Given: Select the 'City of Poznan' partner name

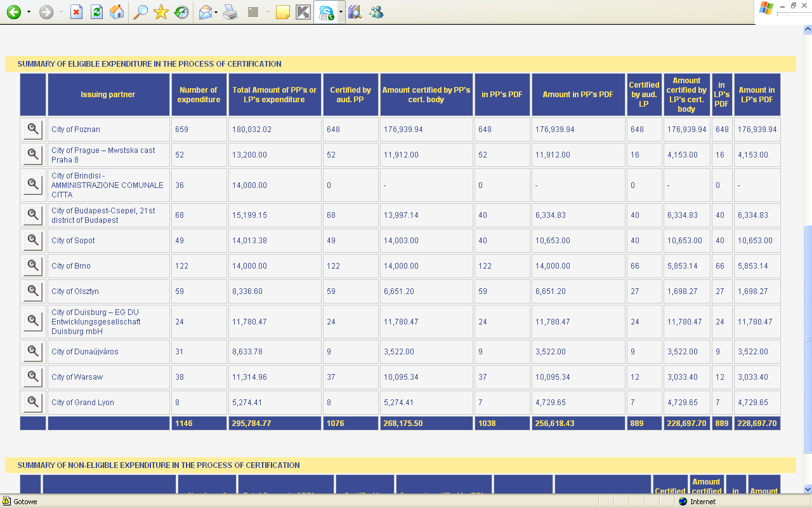Looking at the screenshot, I should (x=75, y=130).
